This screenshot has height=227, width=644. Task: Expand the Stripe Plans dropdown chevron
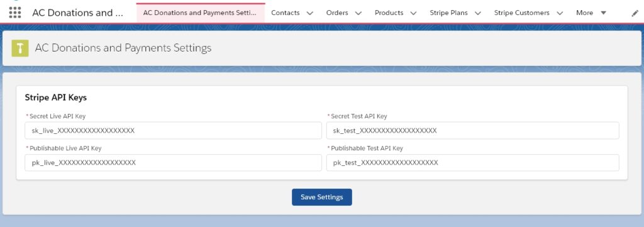(478, 13)
